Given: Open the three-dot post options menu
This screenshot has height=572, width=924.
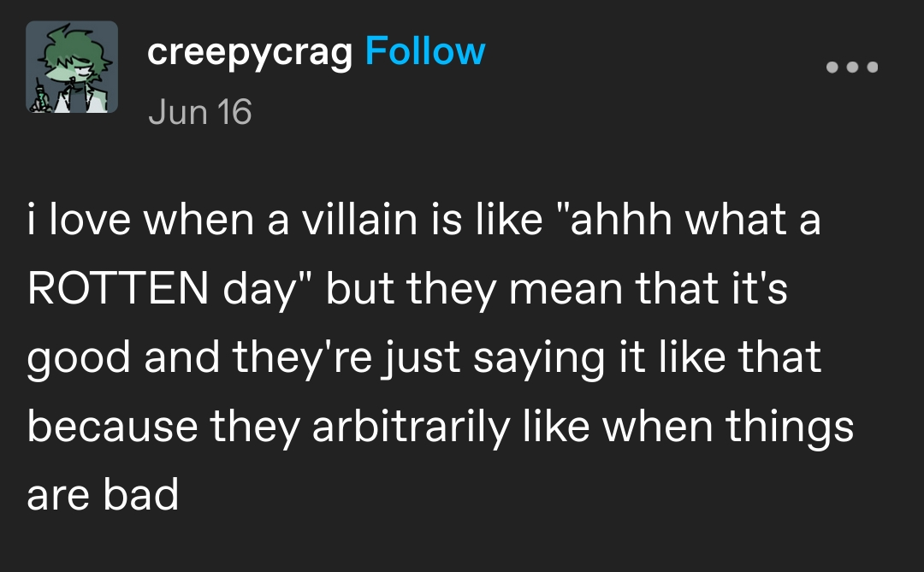Looking at the screenshot, I should (852, 68).
